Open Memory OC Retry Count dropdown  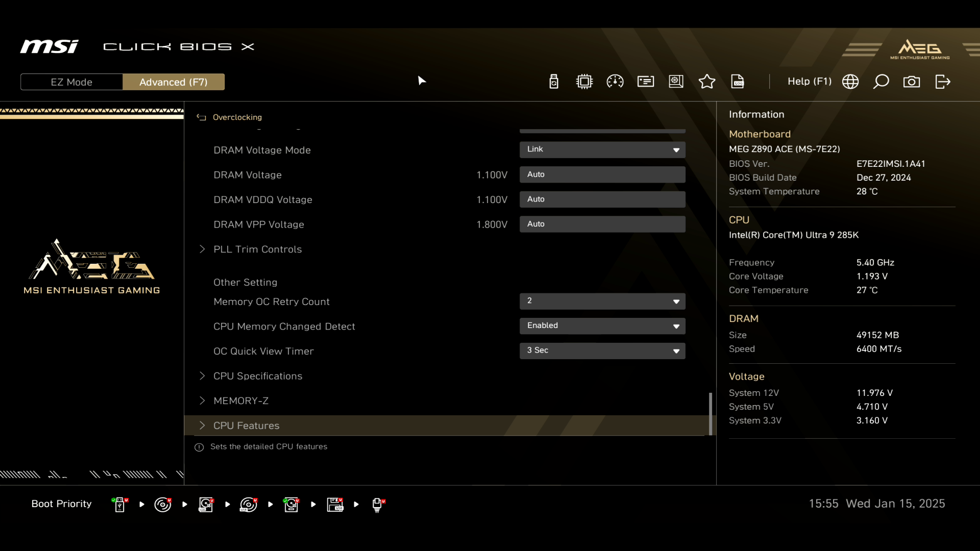point(602,301)
